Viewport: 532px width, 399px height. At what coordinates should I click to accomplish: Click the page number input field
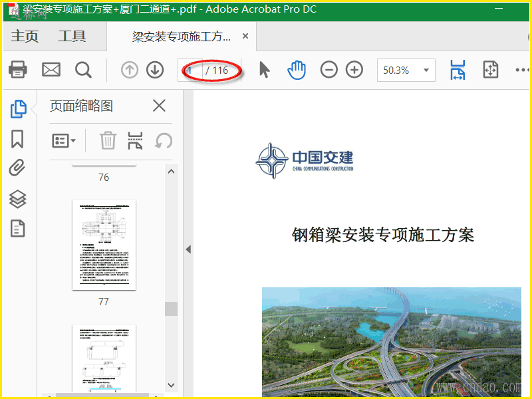190,70
